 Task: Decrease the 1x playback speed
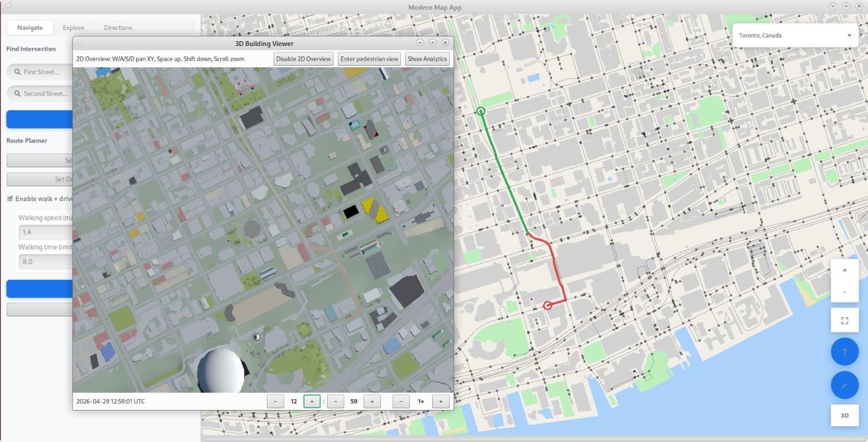[401, 401]
